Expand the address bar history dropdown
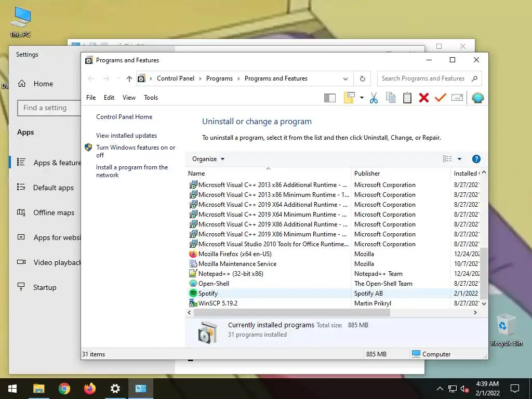 pyautogui.click(x=345, y=79)
